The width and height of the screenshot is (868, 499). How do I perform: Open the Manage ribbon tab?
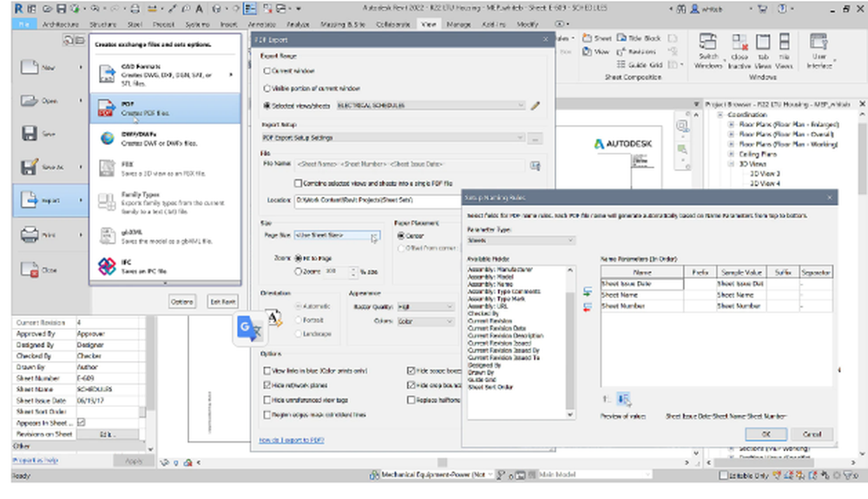(458, 25)
